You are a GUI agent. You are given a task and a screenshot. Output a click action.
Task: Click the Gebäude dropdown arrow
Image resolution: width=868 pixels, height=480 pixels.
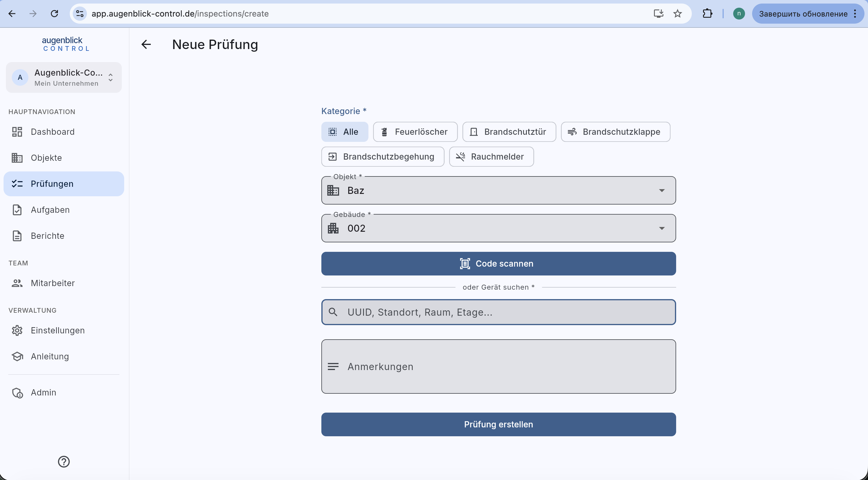[662, 228]
